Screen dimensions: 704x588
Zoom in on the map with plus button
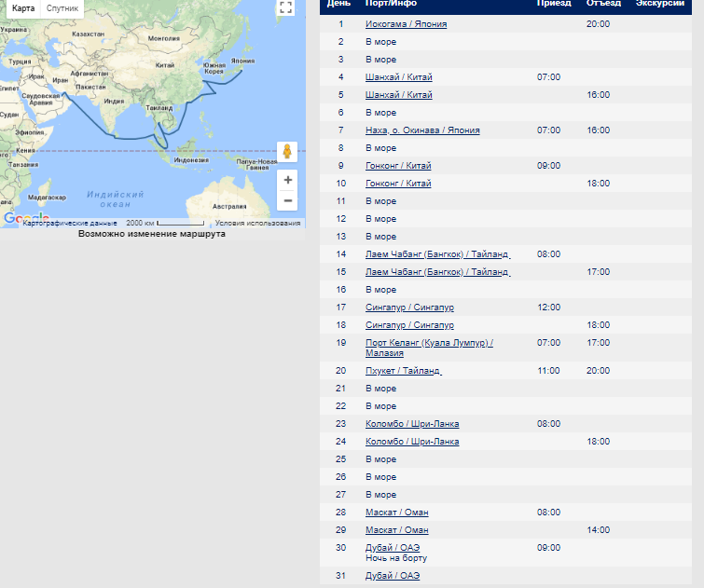[x=288, y=180]
